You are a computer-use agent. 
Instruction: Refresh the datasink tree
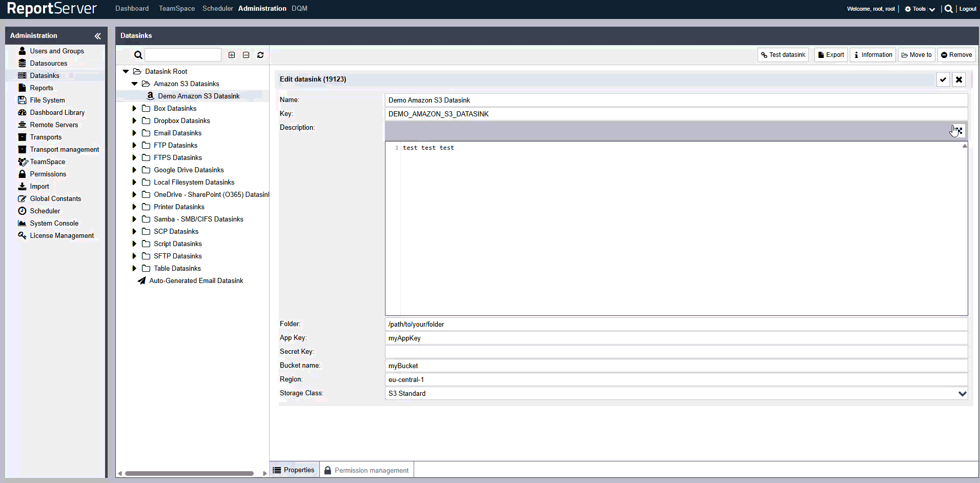point(260,55)
